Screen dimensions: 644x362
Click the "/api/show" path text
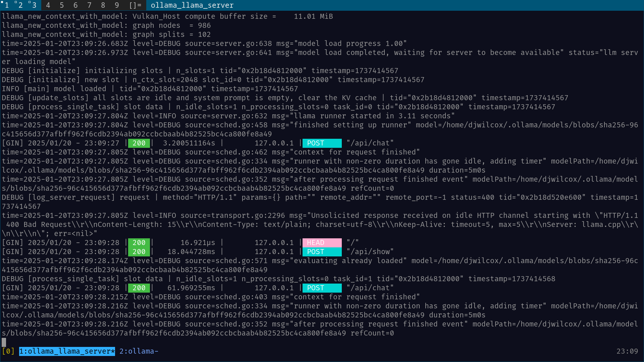(370, 251)
